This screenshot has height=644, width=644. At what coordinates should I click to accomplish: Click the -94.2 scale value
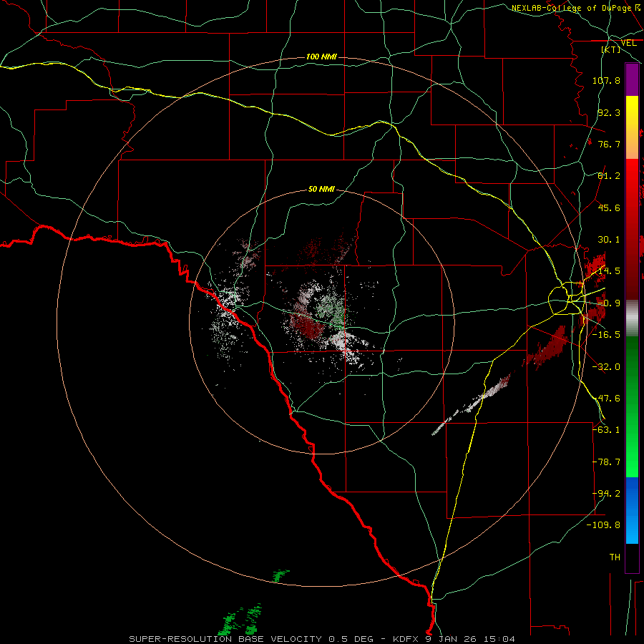606,494
